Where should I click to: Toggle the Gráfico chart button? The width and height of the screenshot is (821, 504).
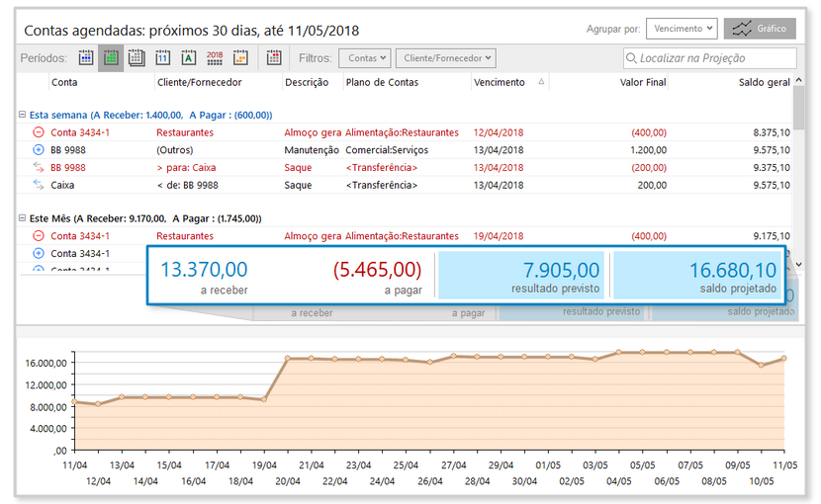click(759, 29)
